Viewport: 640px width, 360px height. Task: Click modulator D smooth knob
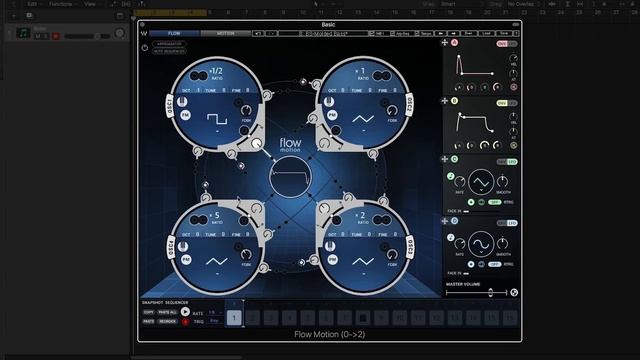pos(502,243)
